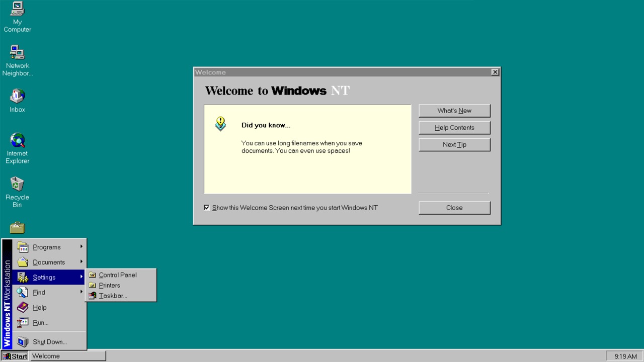This screenshot has height=362, width=644.
Task: Click the Control Panel icon in submenu
Action: (92, 275)
